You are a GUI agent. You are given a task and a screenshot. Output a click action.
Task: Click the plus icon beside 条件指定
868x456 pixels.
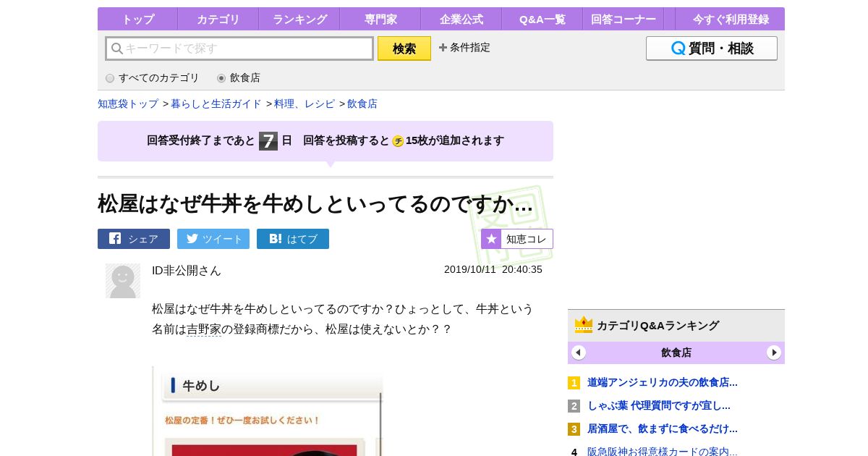[443, 48]
